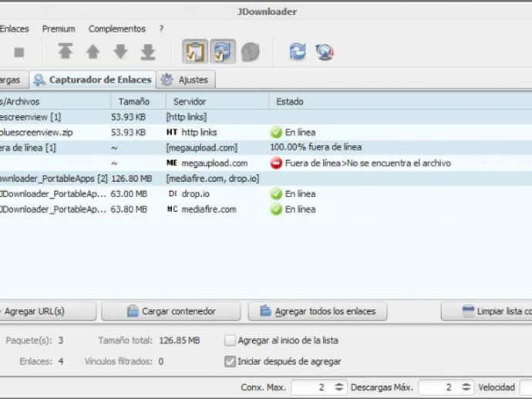
Task: Open the Enlaces menu
Action: pyautogui.click(x=14, y=28)
